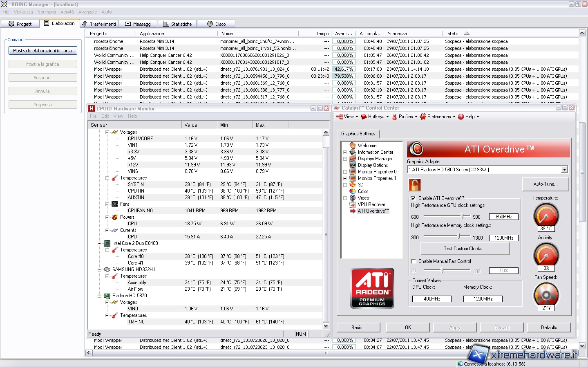Enable the Manual Fan Control checkbox

tap(414, 261)
